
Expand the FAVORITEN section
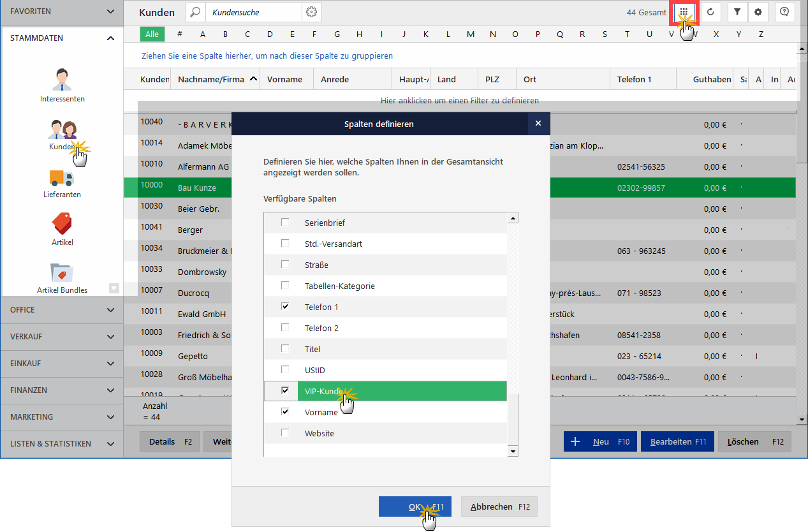coord(62,11)
